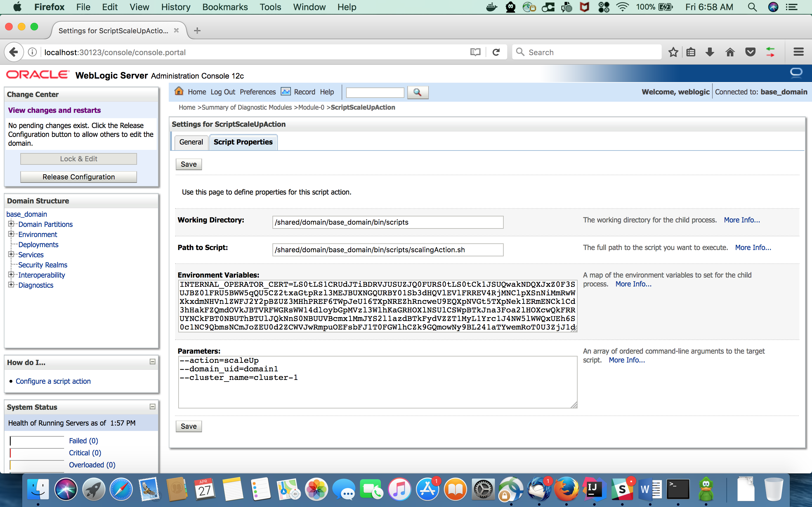Click inside the Working Directory field

pos(388,222)
